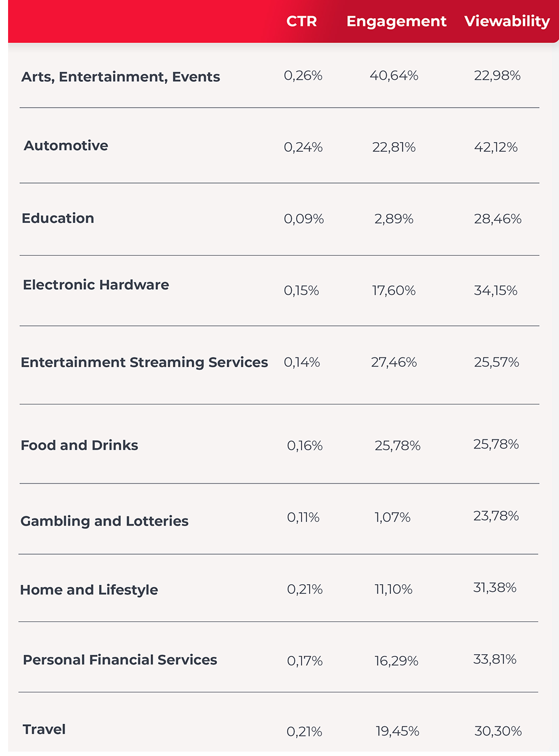Image resolution: width=559 pixels, height=756 pixels.
Task: Select the Engagement column header
Action: click(x=396, y=21)
